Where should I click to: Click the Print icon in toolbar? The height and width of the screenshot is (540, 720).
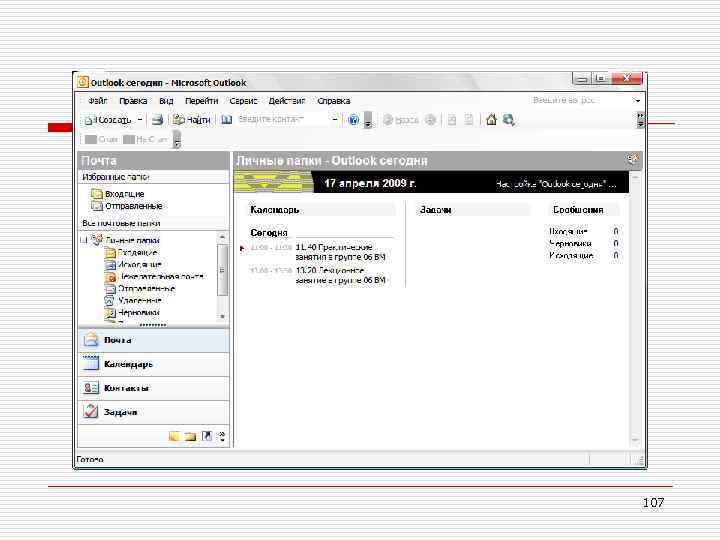coord(157,120)
